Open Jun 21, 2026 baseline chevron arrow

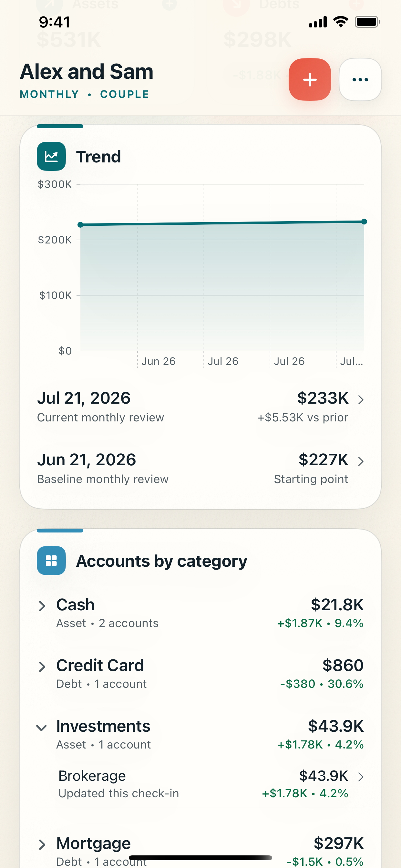[x=361, y=461]
